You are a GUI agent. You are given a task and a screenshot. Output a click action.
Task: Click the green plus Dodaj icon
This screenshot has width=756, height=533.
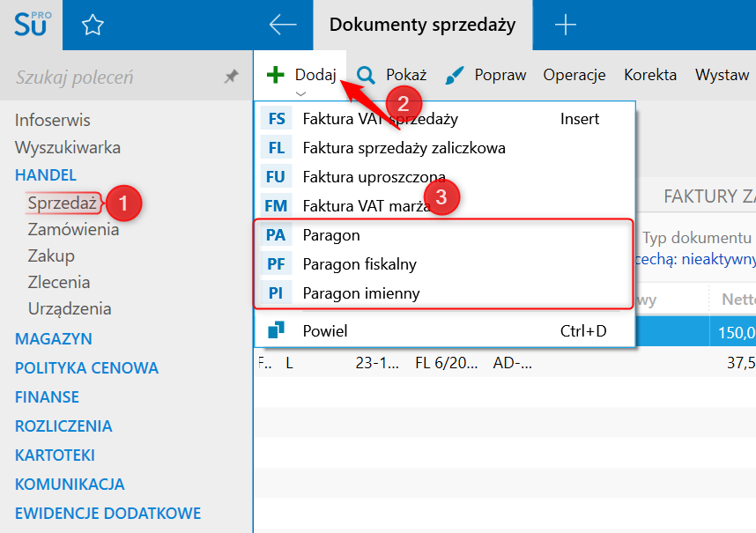click(x=276, y=75)
